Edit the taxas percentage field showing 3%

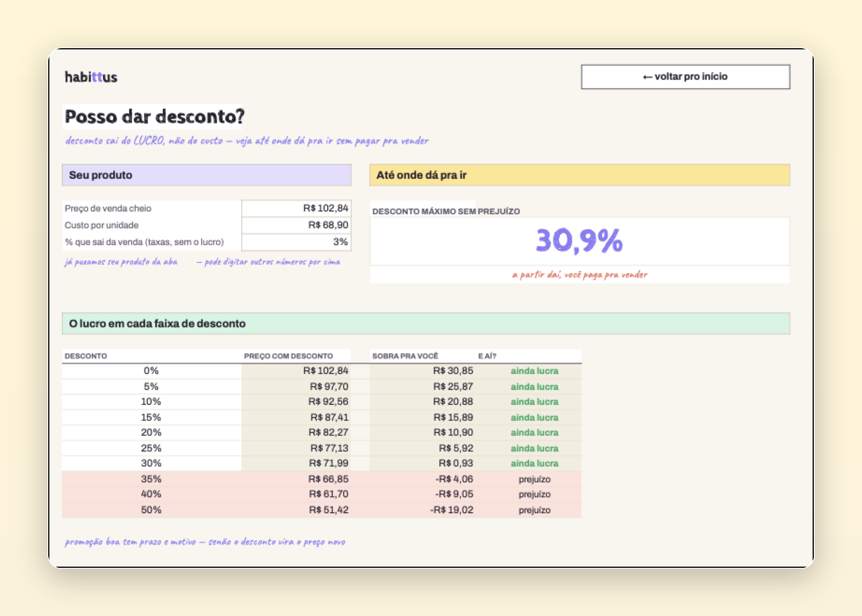296,242
